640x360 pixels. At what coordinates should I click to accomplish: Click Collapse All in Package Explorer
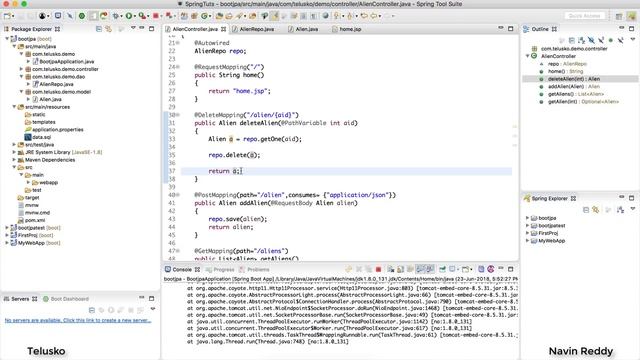point(99,29)
